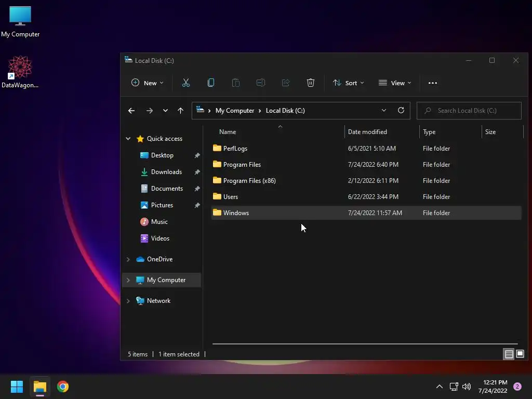Select the Program Files folder

(x=366, y=165)
